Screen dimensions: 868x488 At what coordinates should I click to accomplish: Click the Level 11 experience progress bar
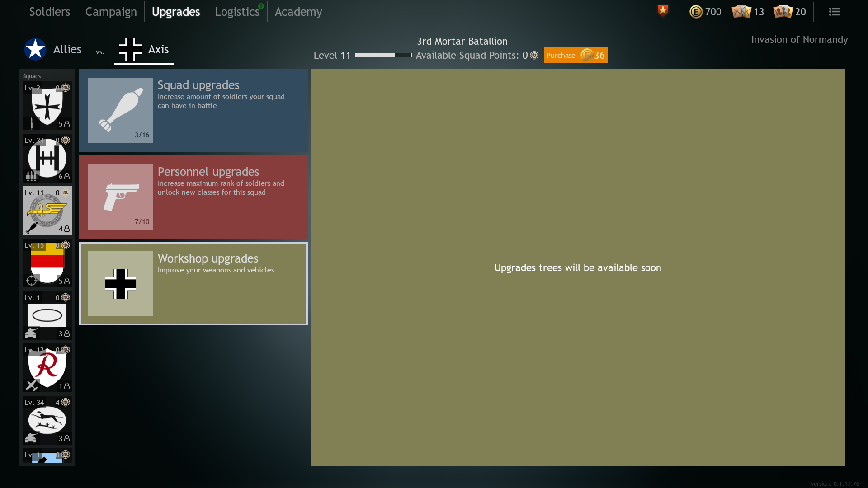383,55
